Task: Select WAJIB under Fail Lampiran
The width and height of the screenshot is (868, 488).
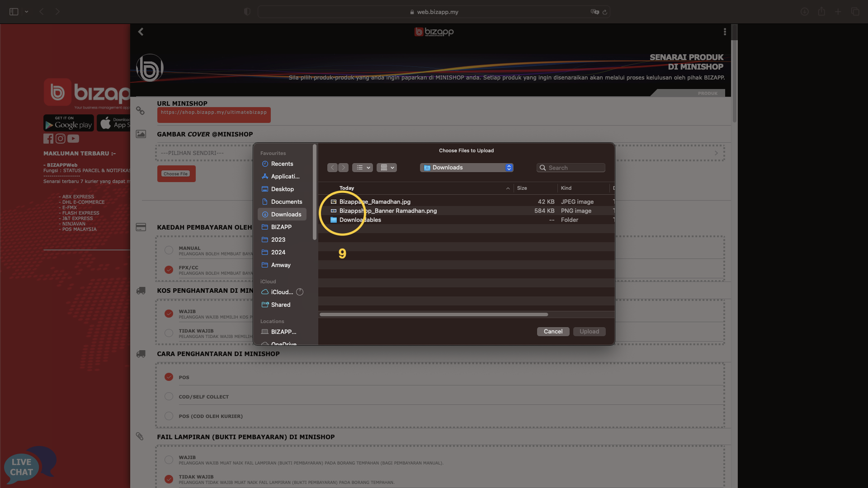Action: pos(169,460)
